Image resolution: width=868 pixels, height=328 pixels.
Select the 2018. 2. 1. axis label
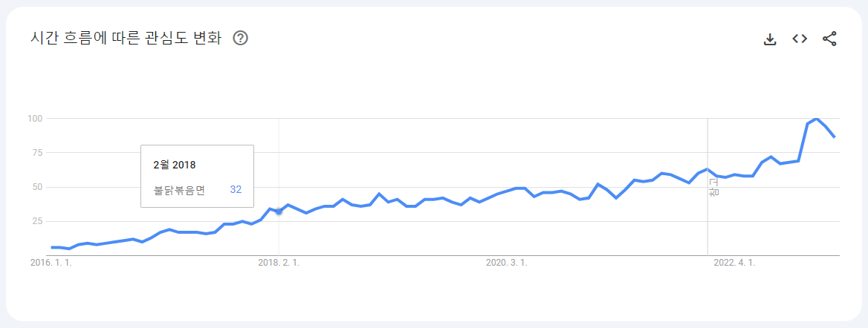click(279, 263)
